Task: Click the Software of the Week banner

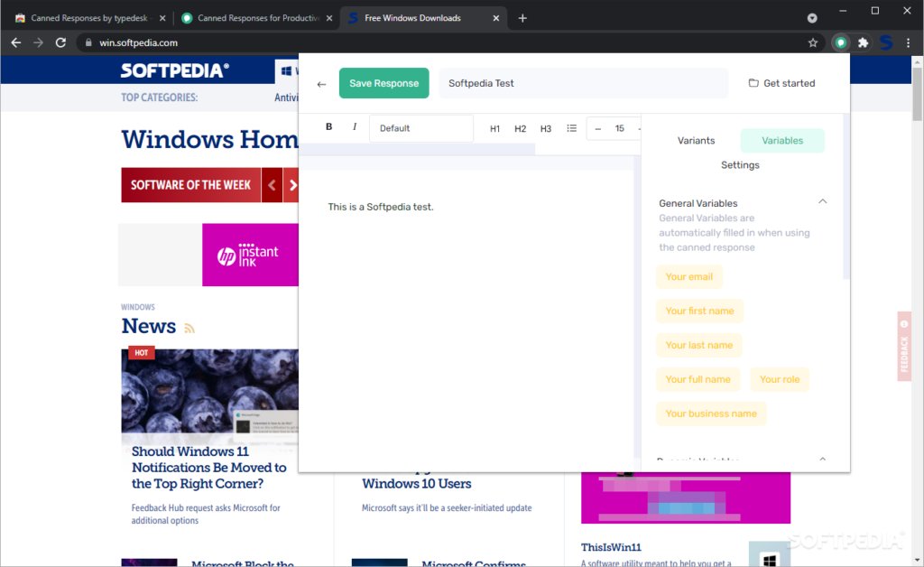Action: tap(191, 185)
